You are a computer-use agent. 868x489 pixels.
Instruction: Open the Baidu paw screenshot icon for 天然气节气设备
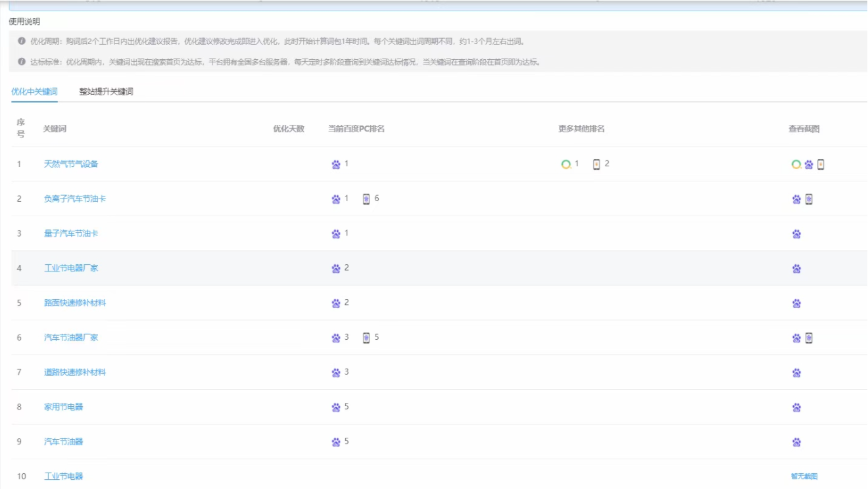[809, 164]
